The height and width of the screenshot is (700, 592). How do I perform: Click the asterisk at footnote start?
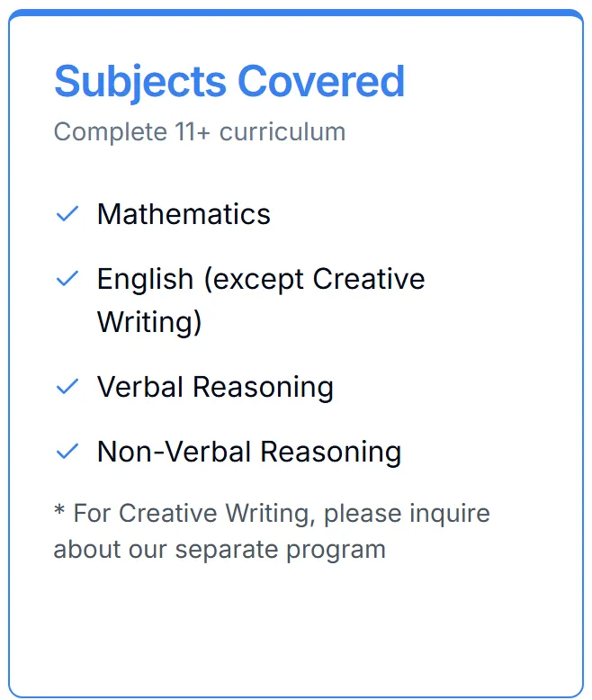(x=59, y=509)
